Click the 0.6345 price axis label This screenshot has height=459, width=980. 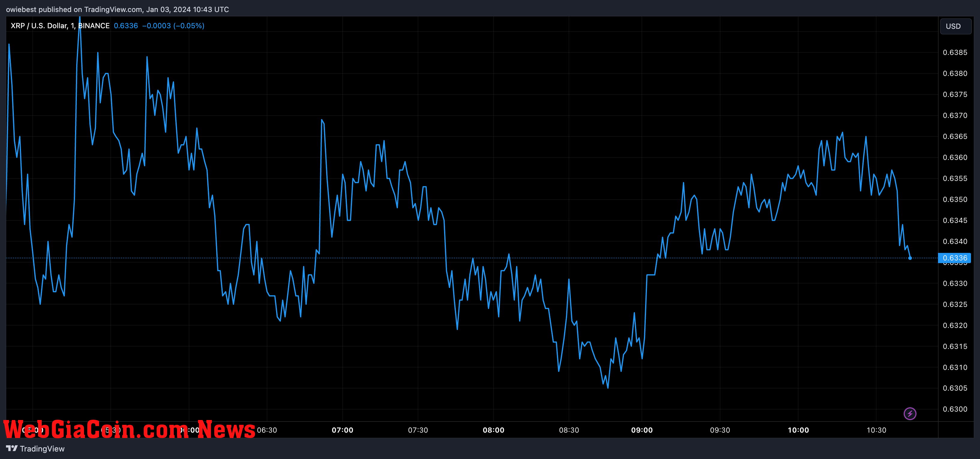coord(955,220)
